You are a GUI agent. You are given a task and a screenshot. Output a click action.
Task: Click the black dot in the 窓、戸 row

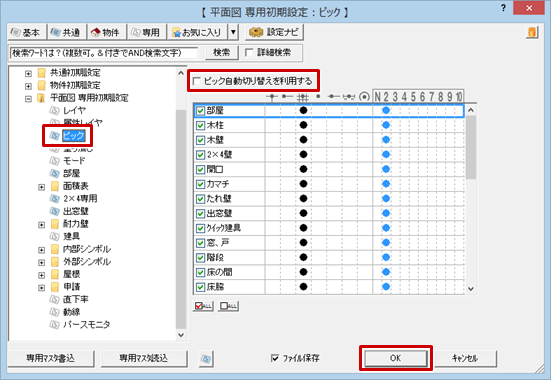pos(304,243)
